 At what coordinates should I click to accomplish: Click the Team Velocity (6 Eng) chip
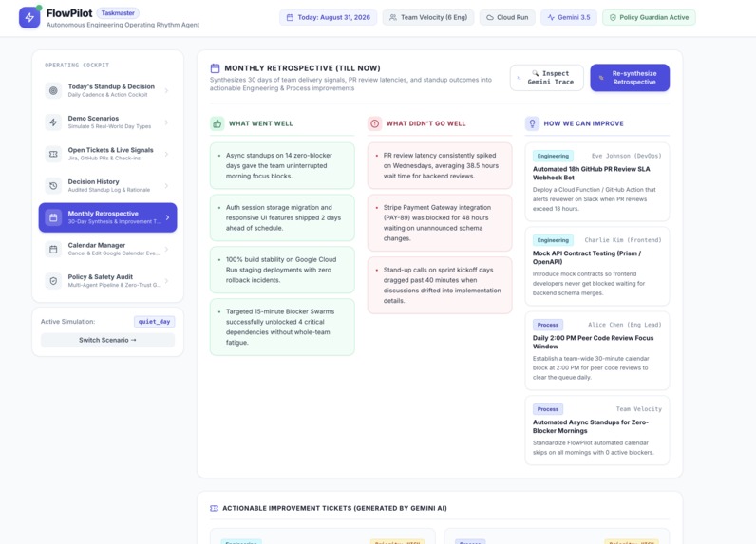428,17
